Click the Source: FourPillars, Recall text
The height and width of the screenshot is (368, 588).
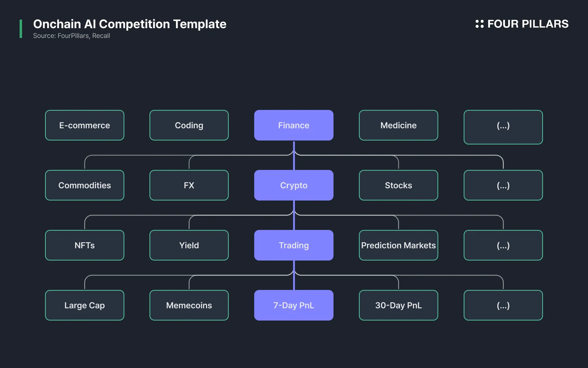click(71, 36)
